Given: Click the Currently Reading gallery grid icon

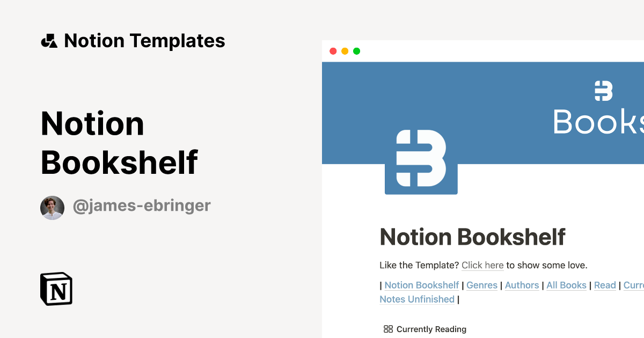Looking at the screenshot, I should 387,329.
